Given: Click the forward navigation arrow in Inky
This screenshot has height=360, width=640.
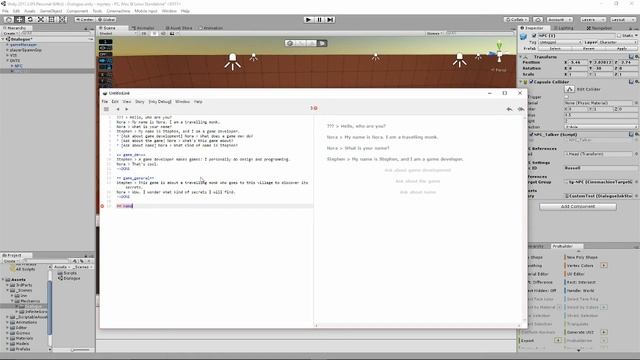Looking at the screenshot, I should tap(127, 109).
